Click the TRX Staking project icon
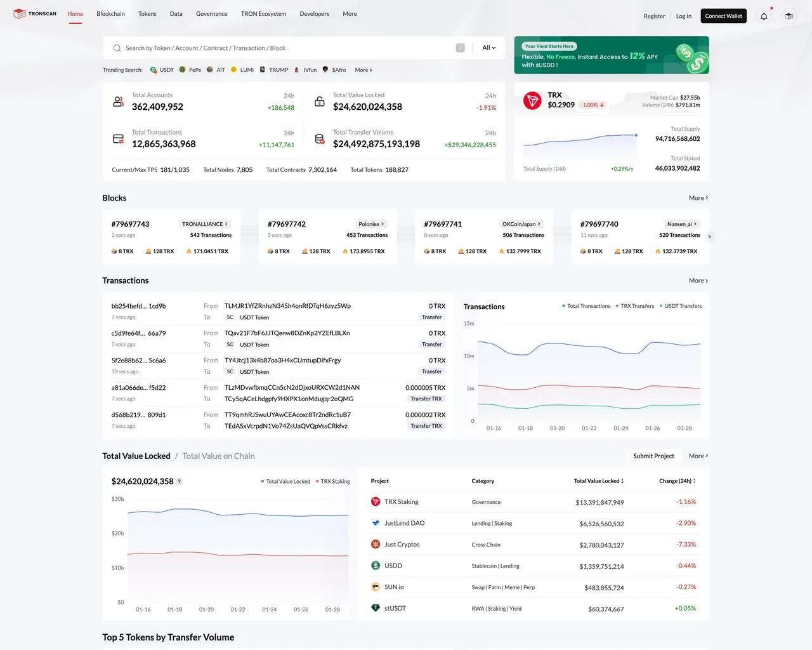The image size is (812, 650). pos(376,502)
